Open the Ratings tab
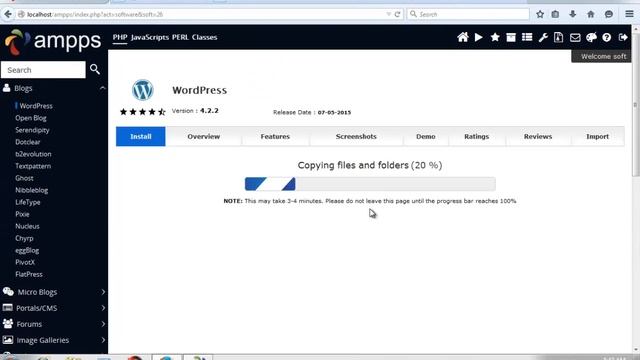This screenshot has width=640, height=360. [x=476, y=136]
